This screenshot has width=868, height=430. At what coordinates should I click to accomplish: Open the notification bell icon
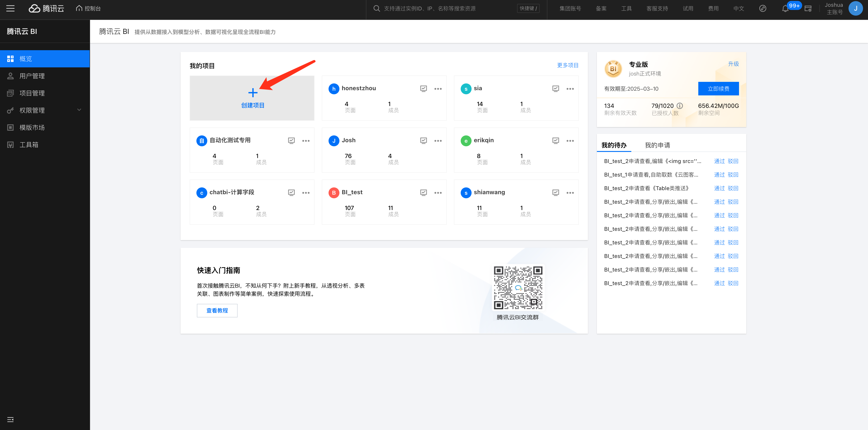(x=785, y=9)
